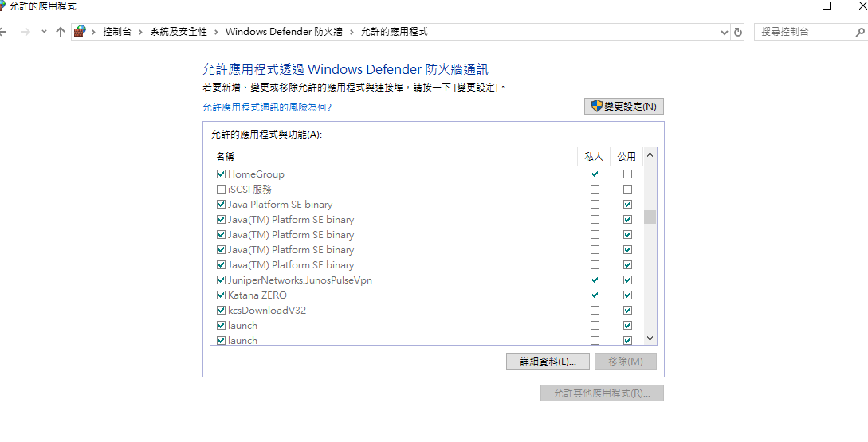Click the search magnifier icon
Viewport: 868px width, 442px height.
coord(860,32)
